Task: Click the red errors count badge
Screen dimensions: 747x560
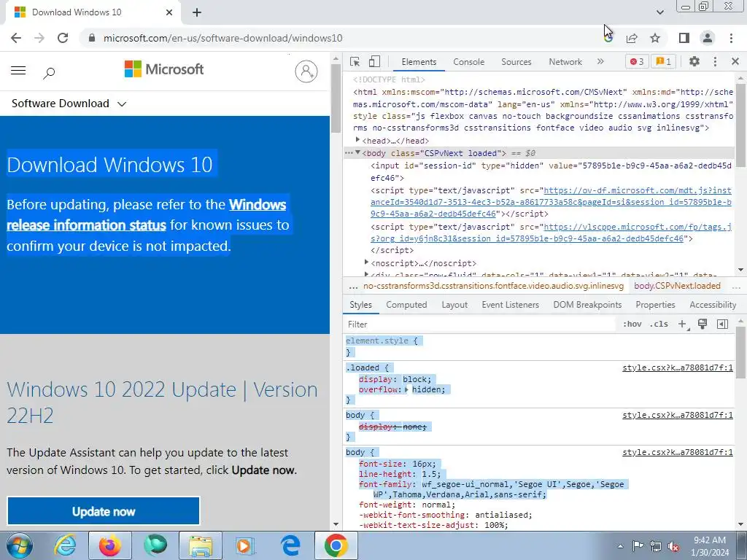Action: point(637,61)
